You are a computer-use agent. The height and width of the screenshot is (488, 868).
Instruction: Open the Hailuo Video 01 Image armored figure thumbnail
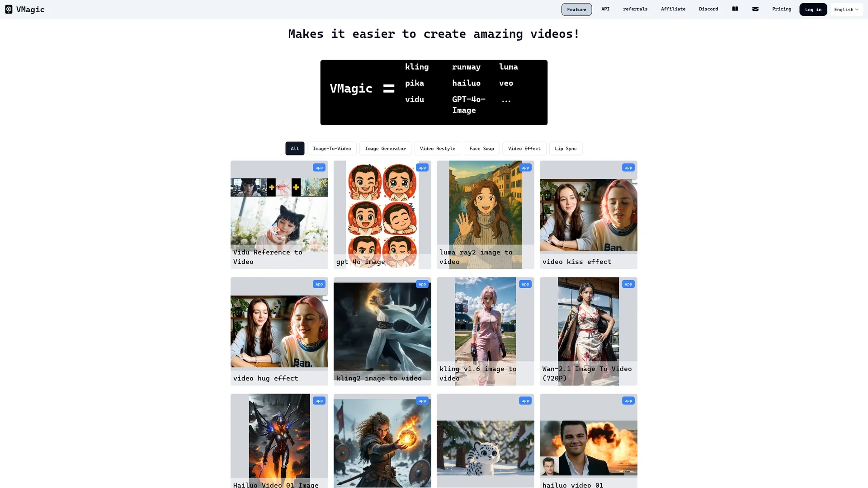click(x=279, y=441)
